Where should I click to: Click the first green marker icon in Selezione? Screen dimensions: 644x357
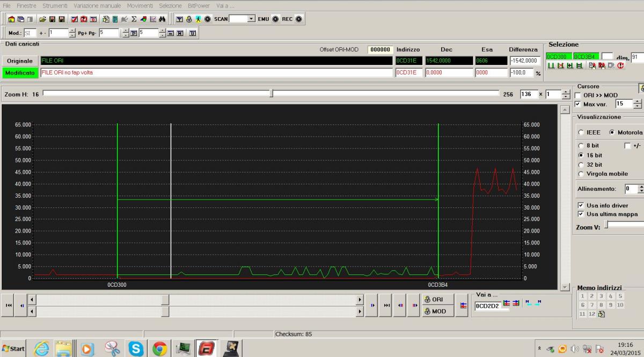click(551, 65)
